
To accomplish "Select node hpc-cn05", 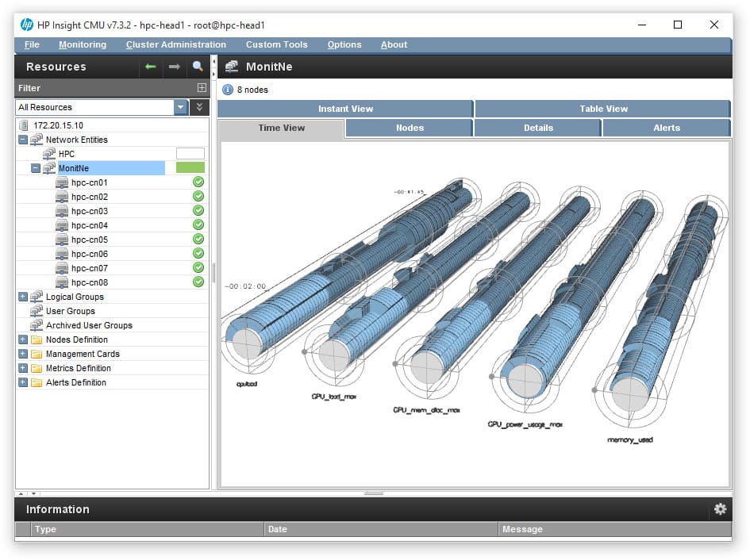I will pyautogui.click(x=89, y=240).
